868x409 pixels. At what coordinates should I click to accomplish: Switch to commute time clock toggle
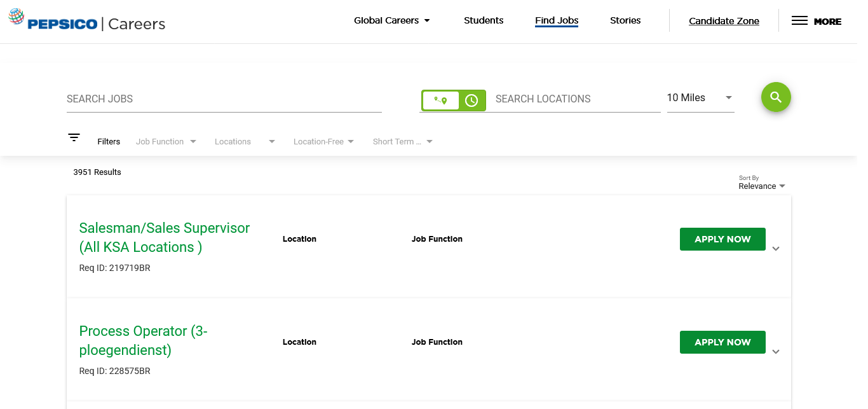pos(471,101)
